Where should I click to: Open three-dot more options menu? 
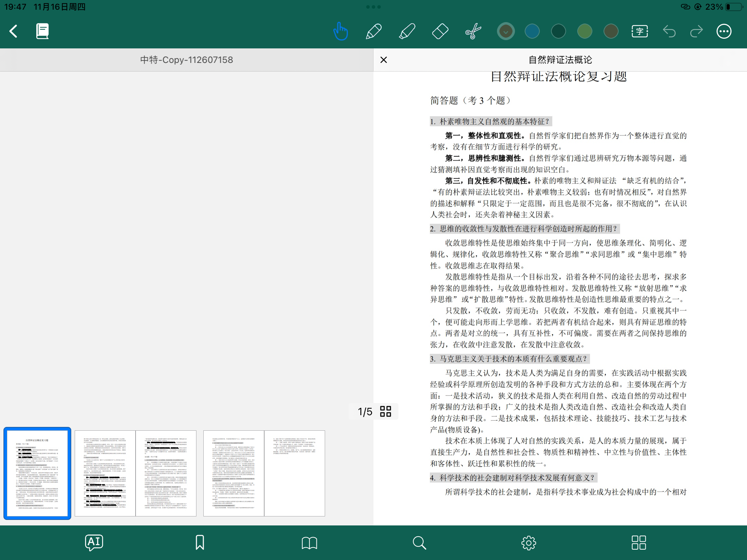tap(724, 31)
